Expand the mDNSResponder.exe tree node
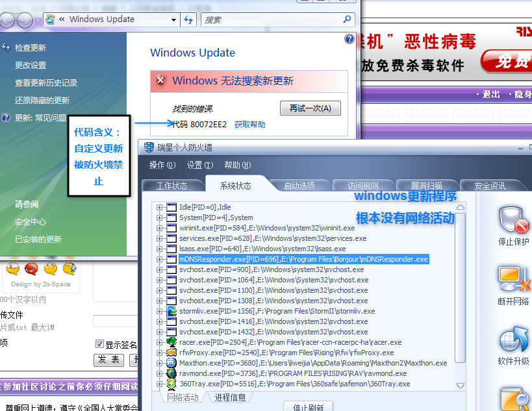 [159, 259]
